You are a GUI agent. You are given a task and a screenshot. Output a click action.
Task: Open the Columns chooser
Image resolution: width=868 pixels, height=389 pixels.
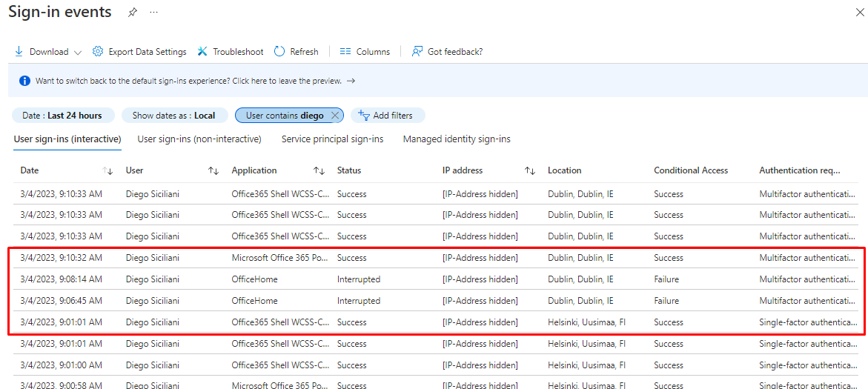[x=365, y=52]
